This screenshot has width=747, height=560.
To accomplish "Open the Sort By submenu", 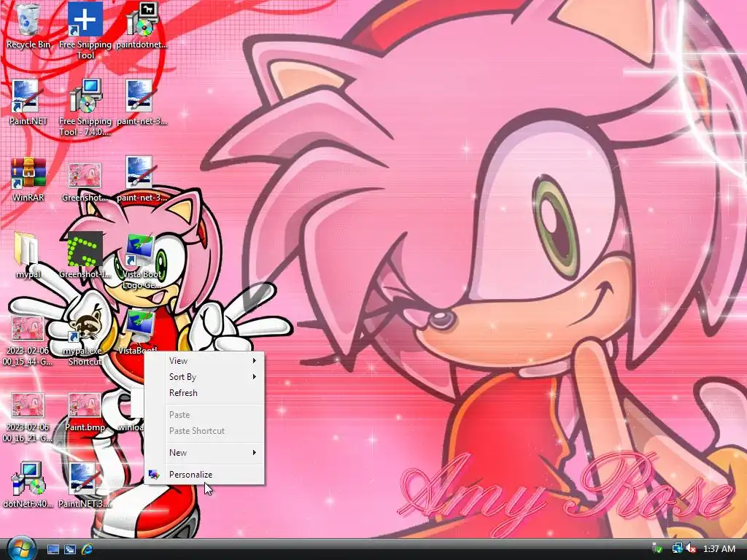I will point(204,377).
